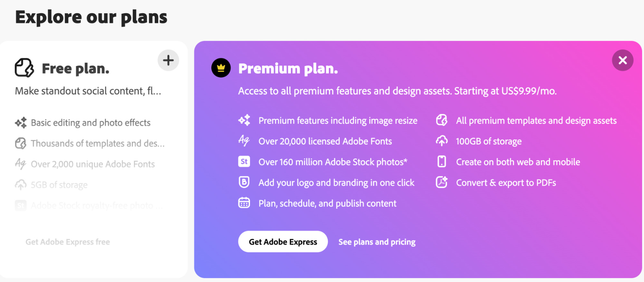
Task: Select the branding icon beside "Add your logo"
Action: (244, 182)
